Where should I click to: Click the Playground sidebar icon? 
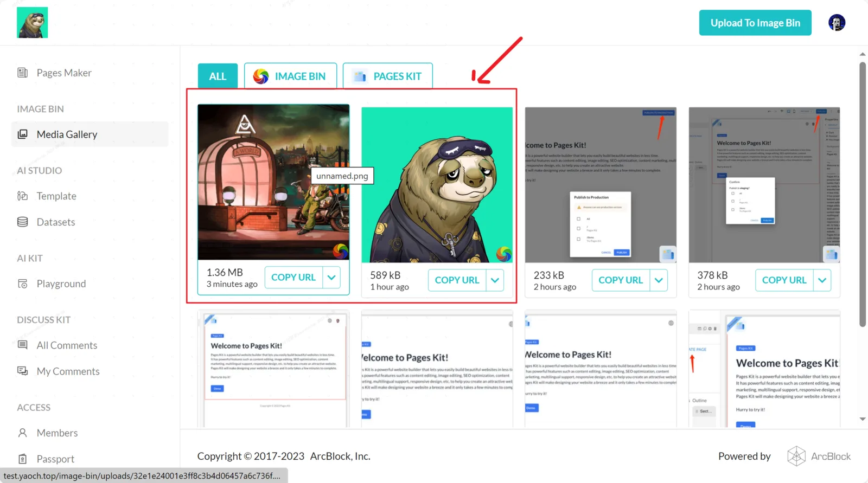pos(22,284)
